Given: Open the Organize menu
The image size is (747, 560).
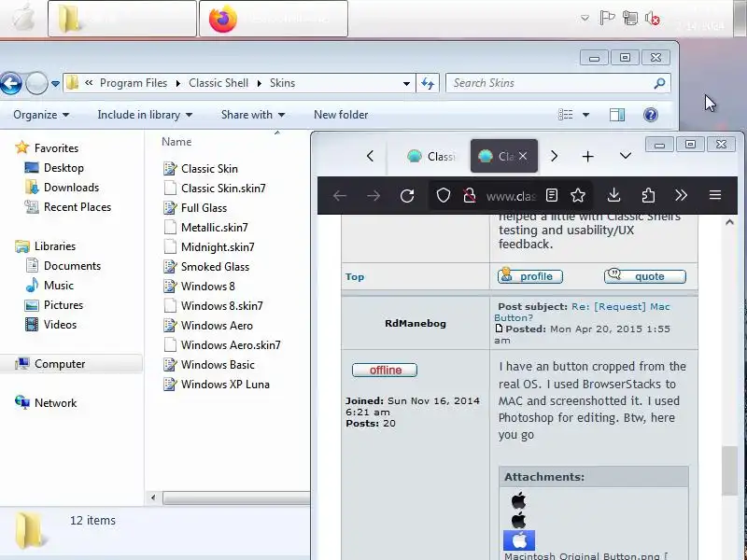Looking at the screenshot, I should coord(41,115).
